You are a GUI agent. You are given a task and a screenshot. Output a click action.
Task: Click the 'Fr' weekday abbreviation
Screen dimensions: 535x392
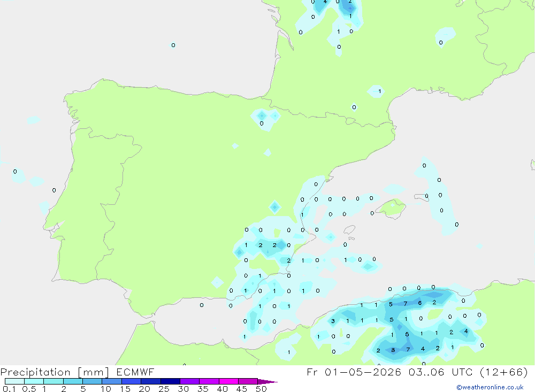point(312,372)
